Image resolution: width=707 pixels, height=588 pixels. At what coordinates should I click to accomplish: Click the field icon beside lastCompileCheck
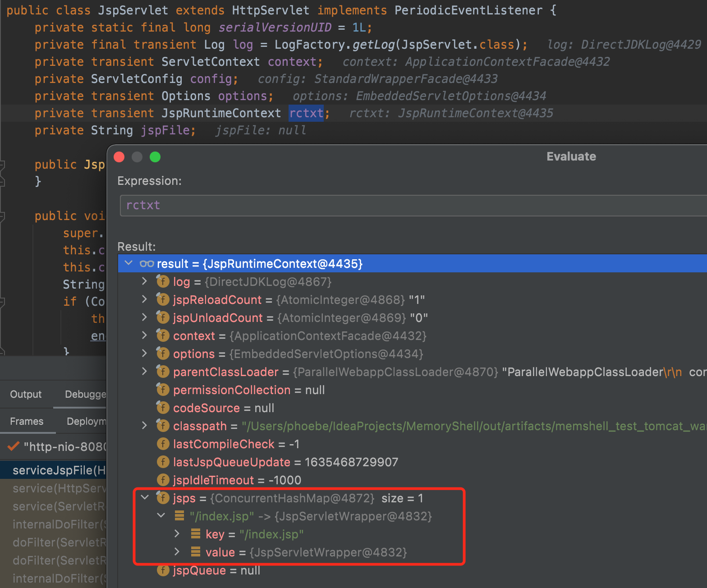point(163,444)
